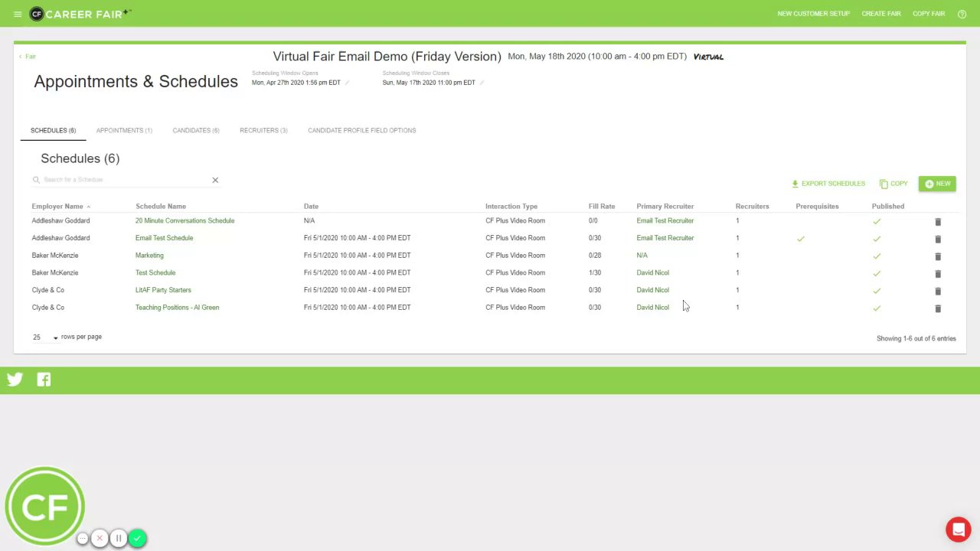Open the Facebook link in footer

coord(44,380)
